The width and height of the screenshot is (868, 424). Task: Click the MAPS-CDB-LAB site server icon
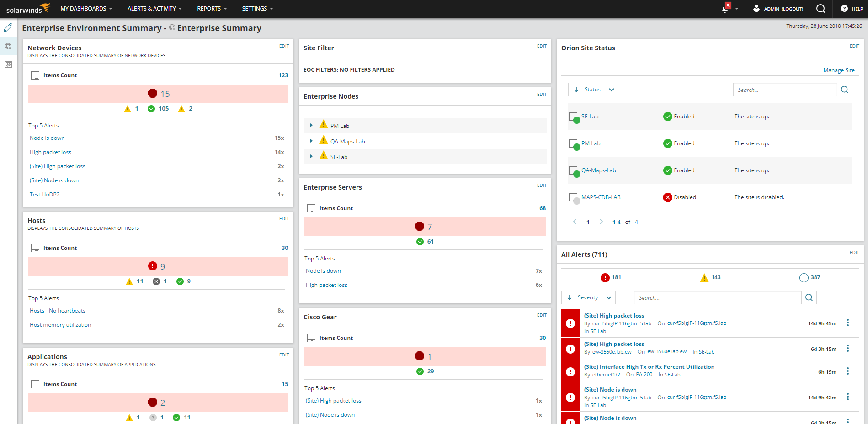click(574, 198)
